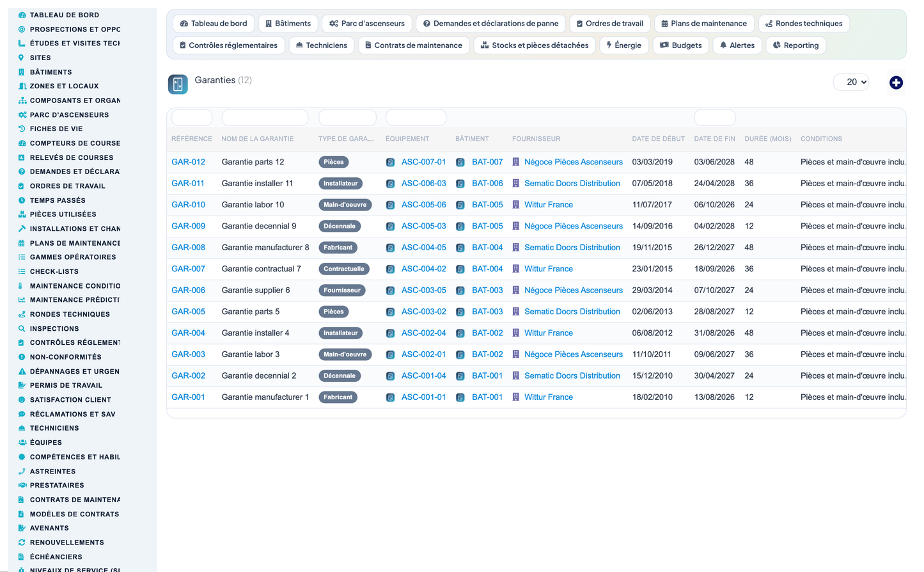Click the Renouvellements refresh icon

click(22, 543)
